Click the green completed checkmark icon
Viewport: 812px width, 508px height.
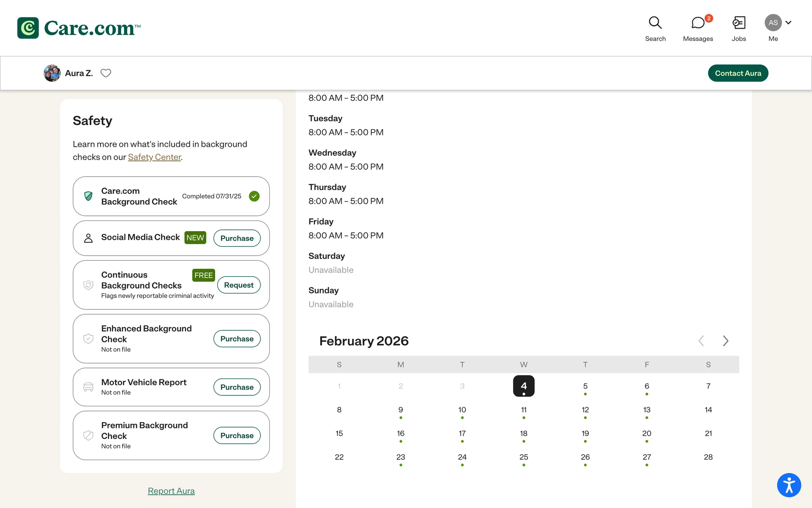click(x=254, y=196)
